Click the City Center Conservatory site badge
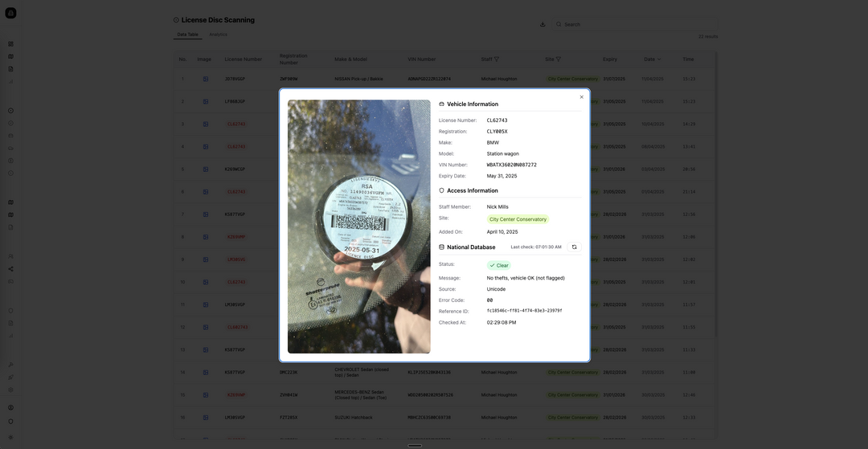868x449 pixels. (518, 219)
